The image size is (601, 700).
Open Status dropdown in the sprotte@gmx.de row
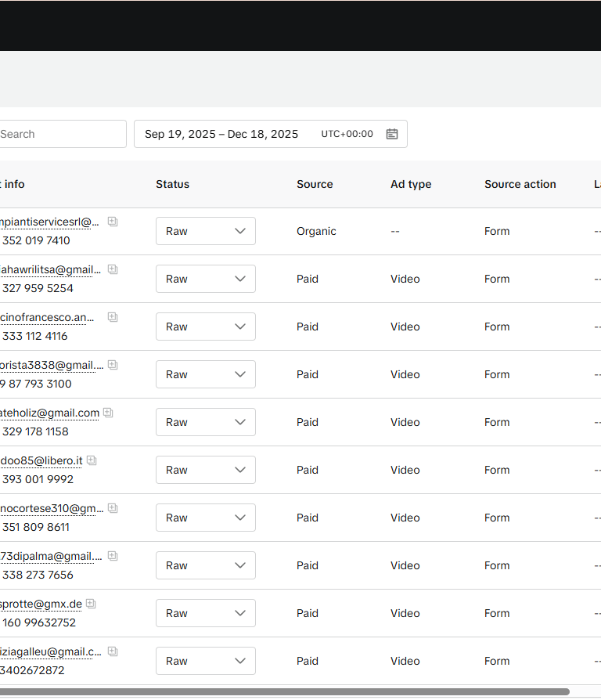[205, 613]
